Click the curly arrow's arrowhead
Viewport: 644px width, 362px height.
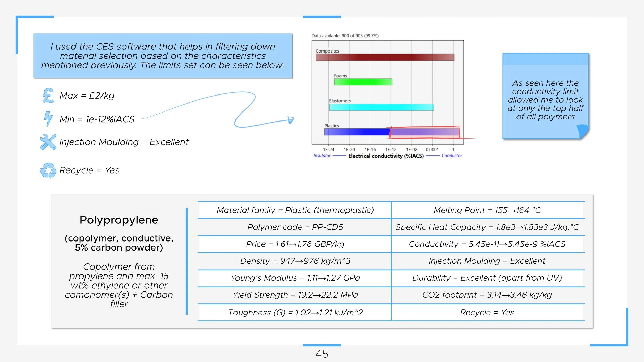click(x=291, y=120)
